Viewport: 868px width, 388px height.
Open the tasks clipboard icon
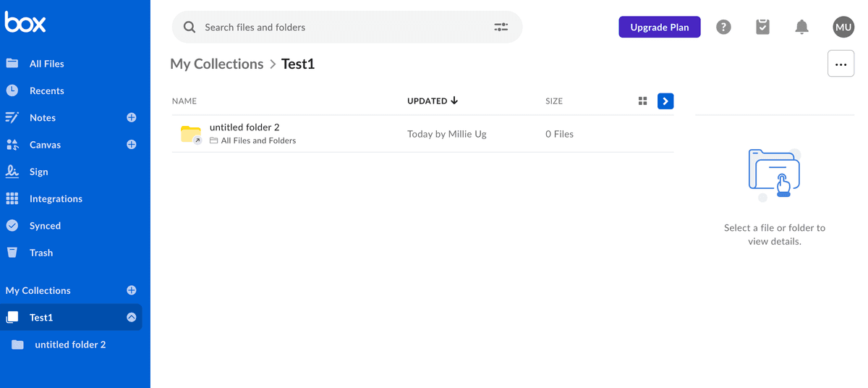click(x=762, y=27)
